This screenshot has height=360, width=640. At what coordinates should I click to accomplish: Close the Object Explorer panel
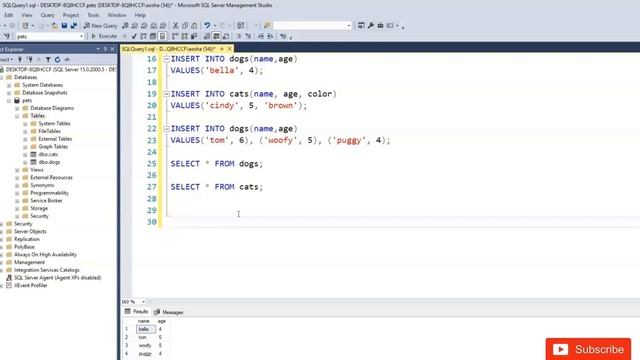click(113, 49)
